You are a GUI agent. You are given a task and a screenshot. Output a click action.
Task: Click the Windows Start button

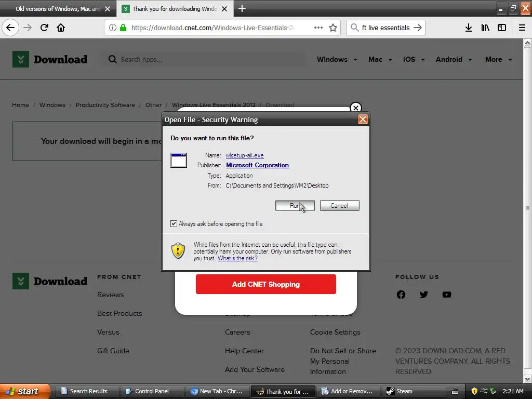24,391
